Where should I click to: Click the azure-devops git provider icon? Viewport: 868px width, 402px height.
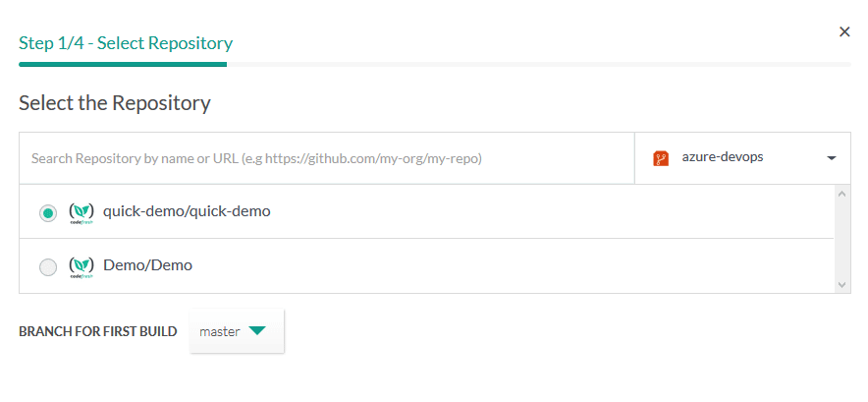pos(662,158)
